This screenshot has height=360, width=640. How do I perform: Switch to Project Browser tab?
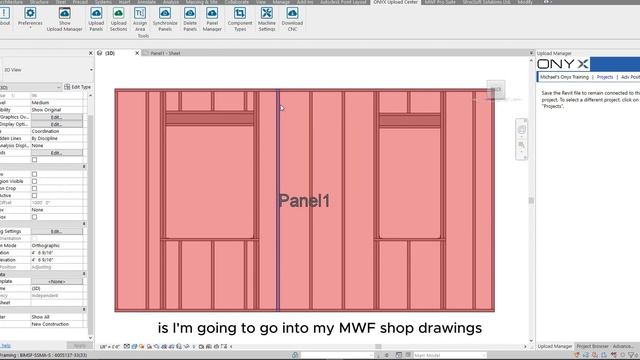tap(605, 346)
